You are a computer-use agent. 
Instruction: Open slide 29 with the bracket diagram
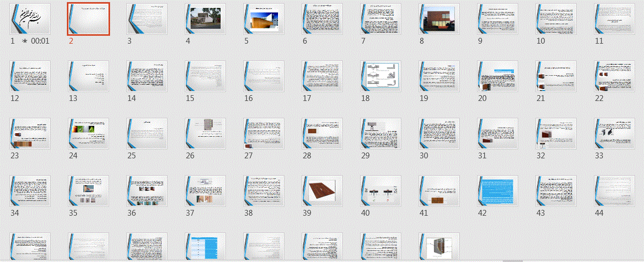pos(381,133)
